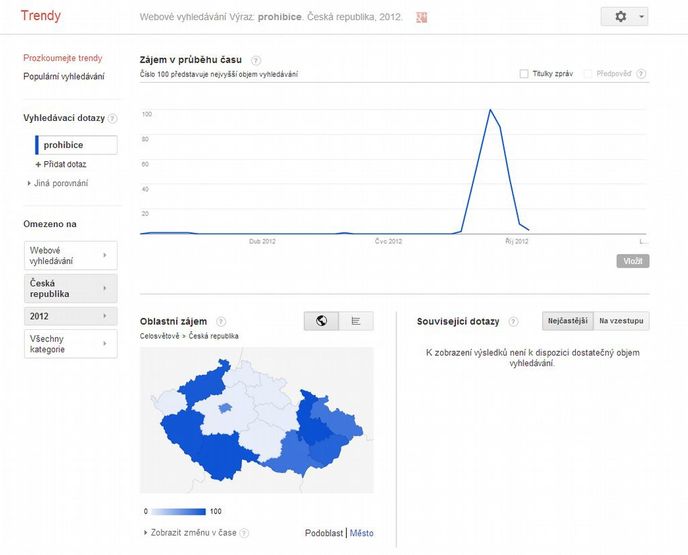Open help icon next to Zájem v průběhu času
The width and height of the screenshot is (688, 555).
coord(256,61)
